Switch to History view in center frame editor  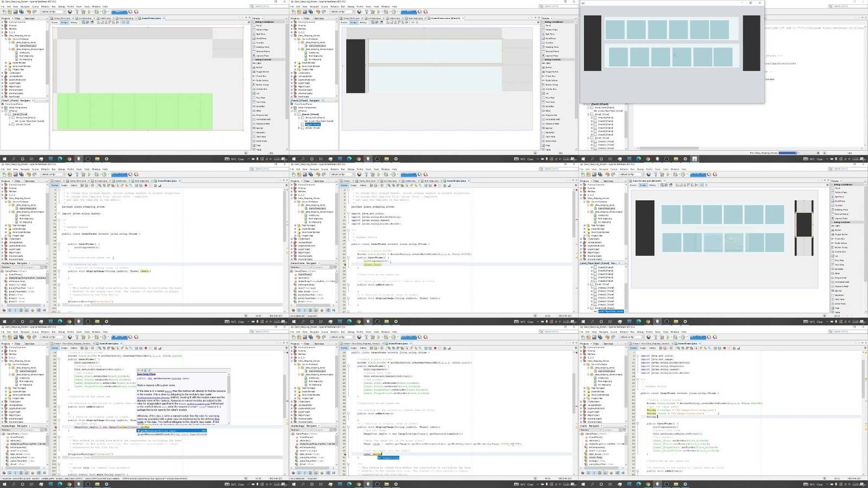363,185
